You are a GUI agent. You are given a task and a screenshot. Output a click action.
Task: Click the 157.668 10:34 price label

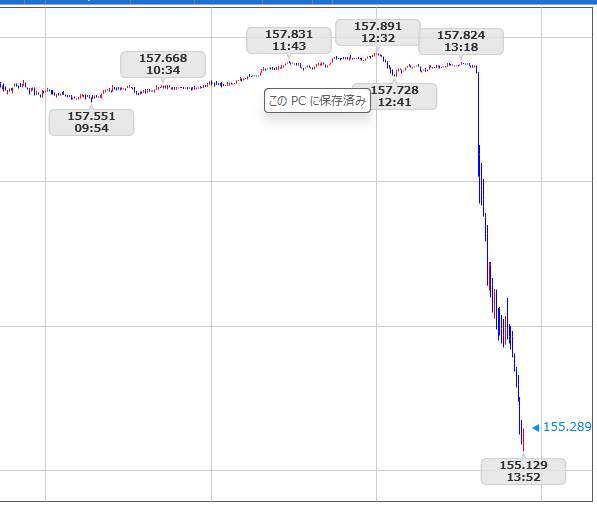tap(163, 64)
